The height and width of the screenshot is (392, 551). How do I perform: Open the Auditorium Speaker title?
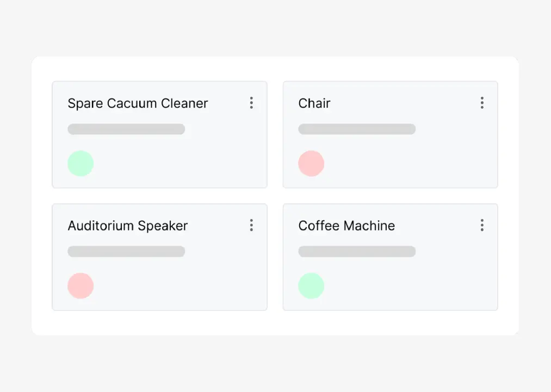coord(128,226)
